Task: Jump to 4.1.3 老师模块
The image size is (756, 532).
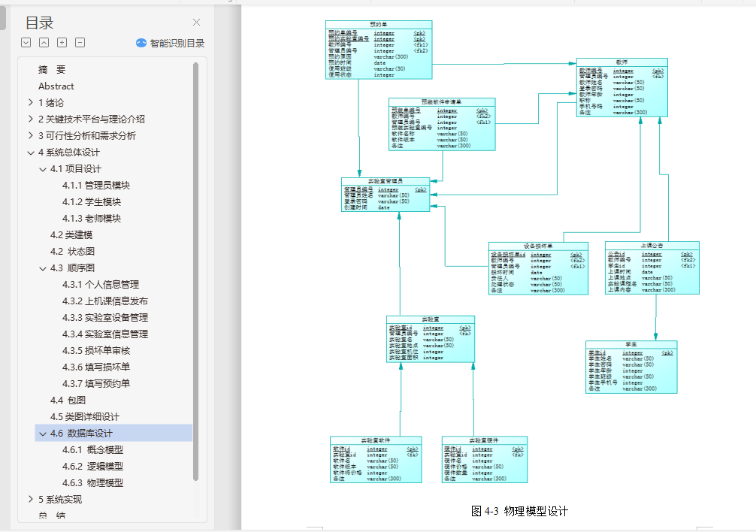Action: tap(92, 219)
